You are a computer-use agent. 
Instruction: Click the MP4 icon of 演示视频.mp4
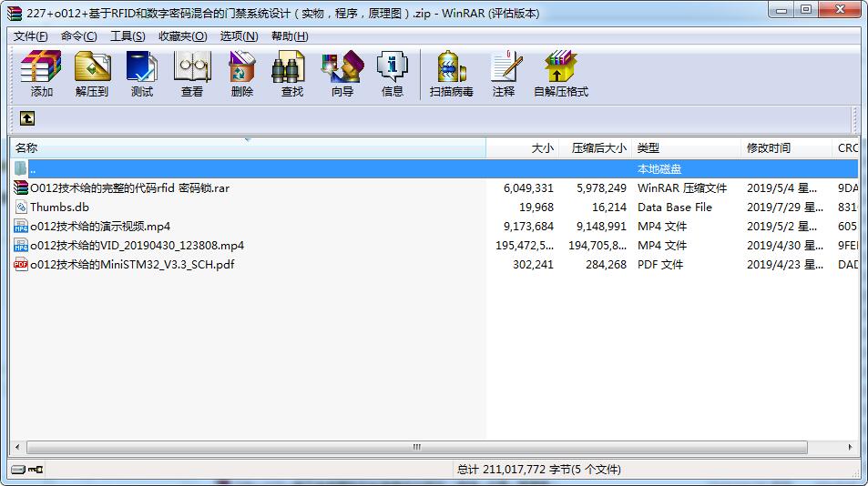pyautogui.click(x=21, y=226)
